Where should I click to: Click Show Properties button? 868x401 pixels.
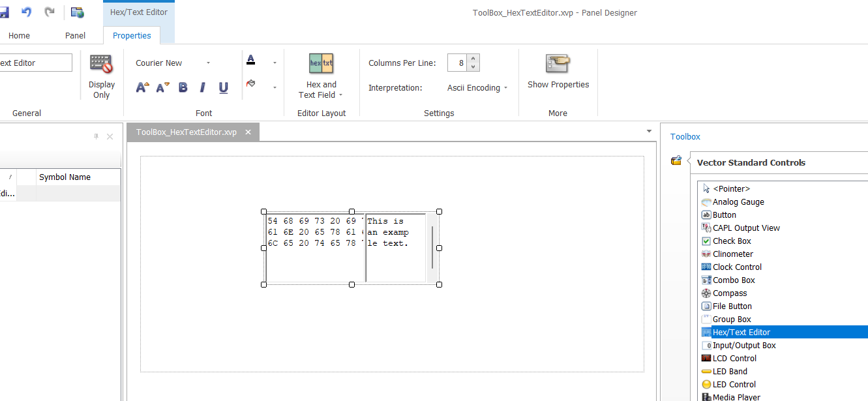click(x=558, y=71)
